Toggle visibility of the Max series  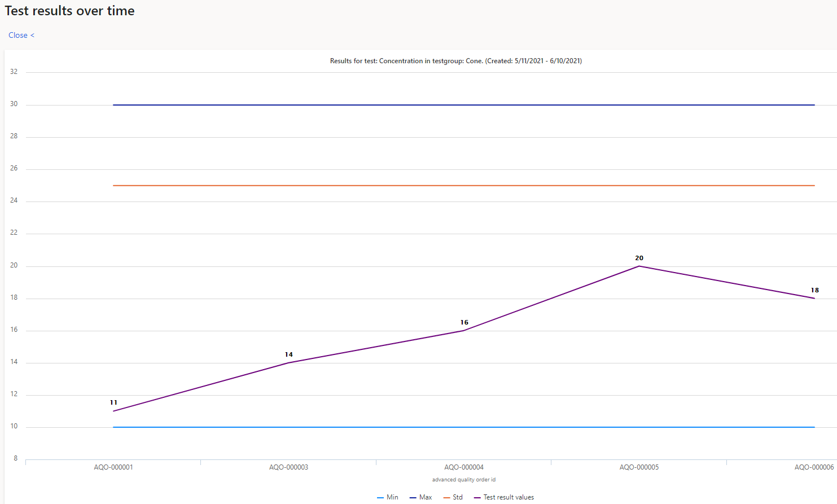(x=422, y=497)
